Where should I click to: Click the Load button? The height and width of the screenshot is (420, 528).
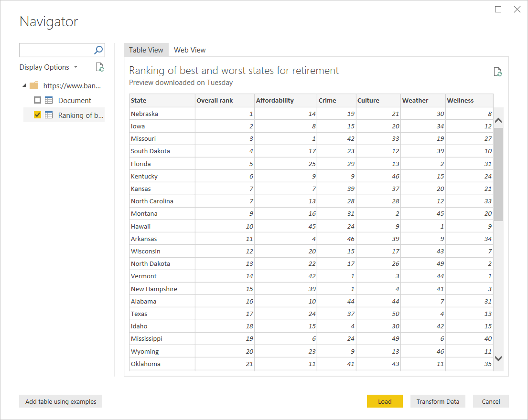click(x=385, y=401)
